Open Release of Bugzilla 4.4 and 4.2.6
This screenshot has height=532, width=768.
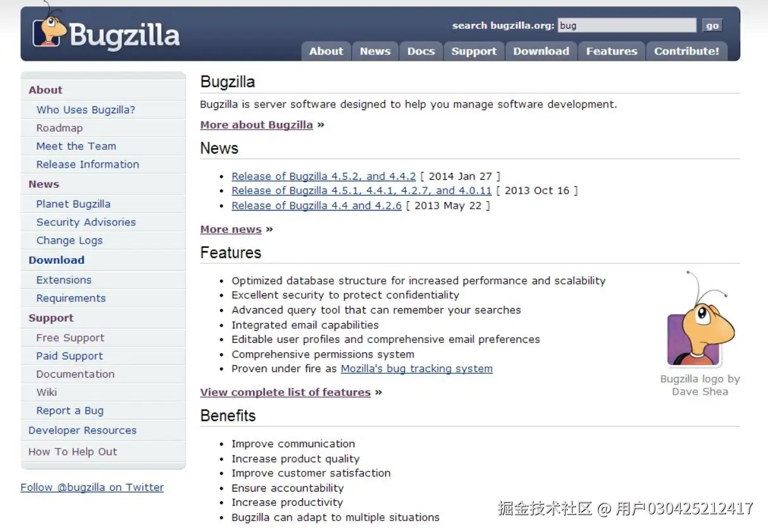(317, 206)
